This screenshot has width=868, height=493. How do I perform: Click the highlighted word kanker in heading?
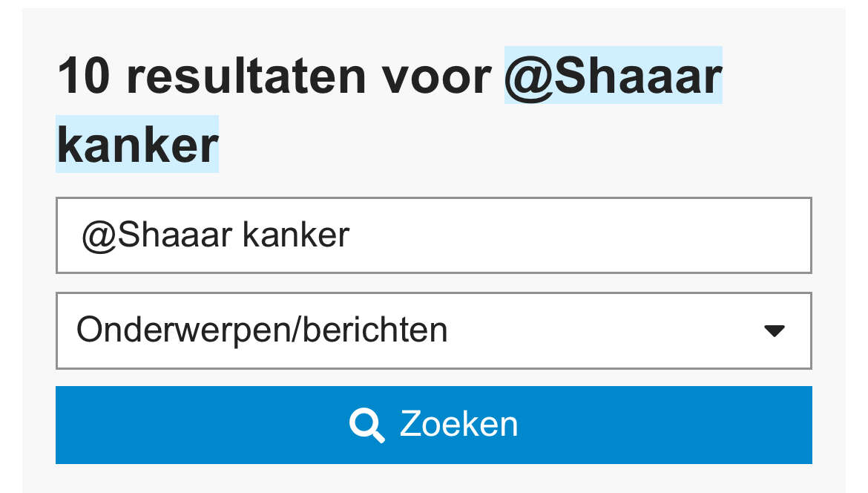coord(137,144)
